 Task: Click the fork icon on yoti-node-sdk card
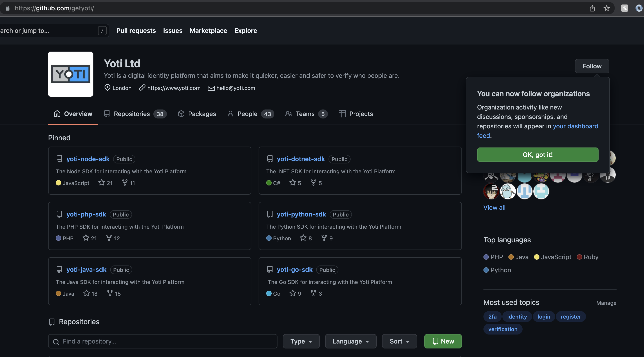125,183
